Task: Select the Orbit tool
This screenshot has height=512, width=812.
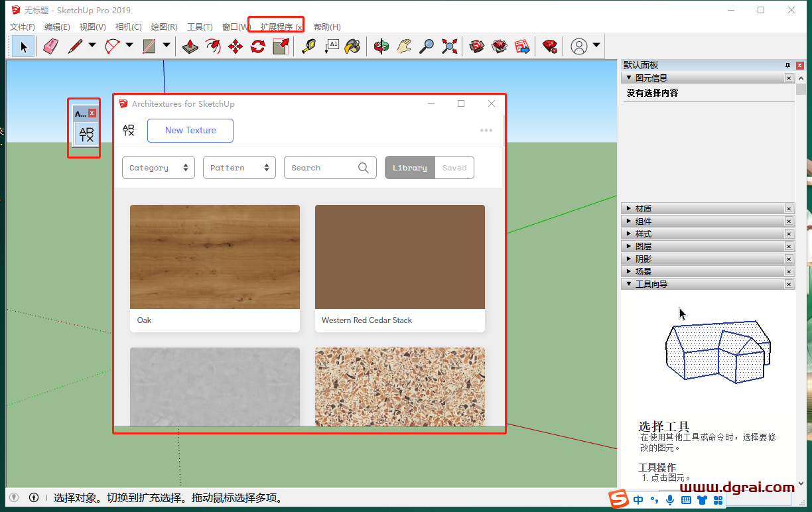Action: pos(380,46)
